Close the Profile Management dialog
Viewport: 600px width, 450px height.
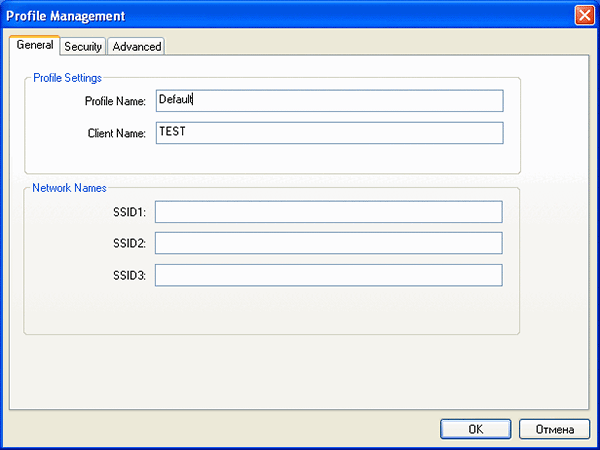[584, 15]
